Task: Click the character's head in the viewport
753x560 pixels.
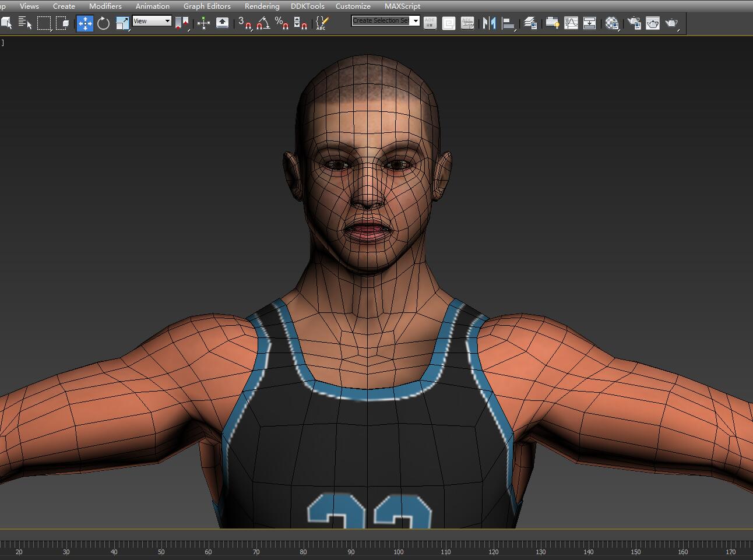Action: point(368,163)
